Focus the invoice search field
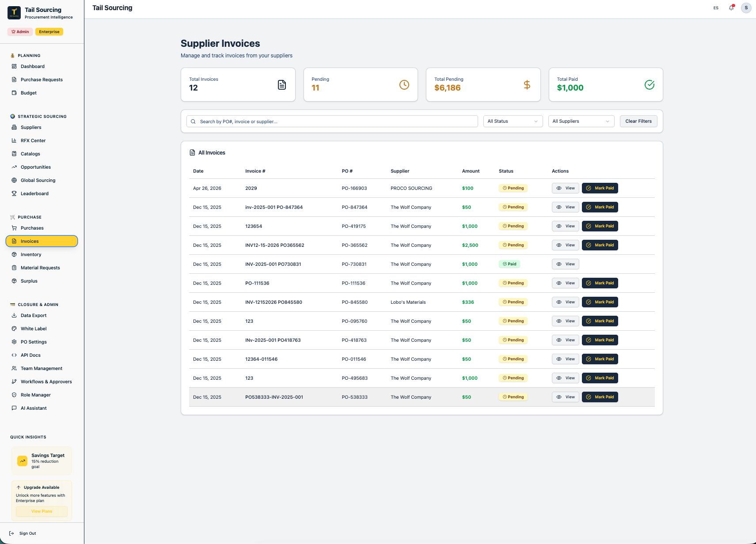Image resolution: width=756 pixels, height=544 pixels. pyautogui.click(x=332, y=121)
